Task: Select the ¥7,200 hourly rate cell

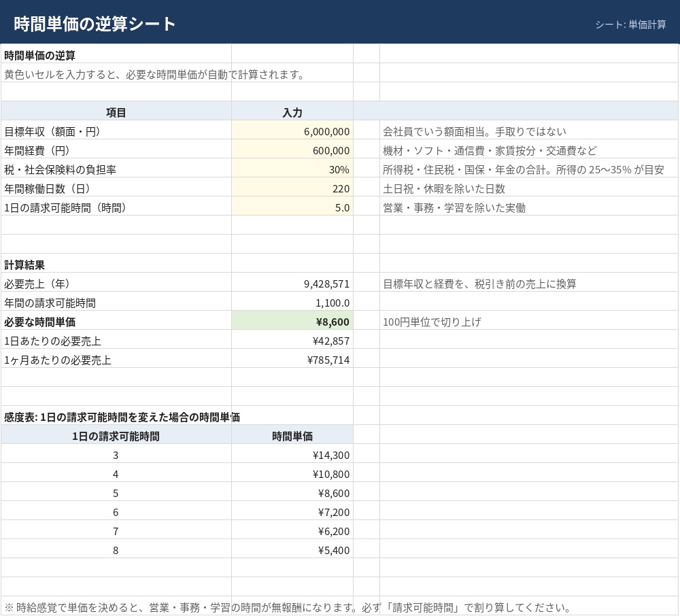Action: tap(292, 511)
